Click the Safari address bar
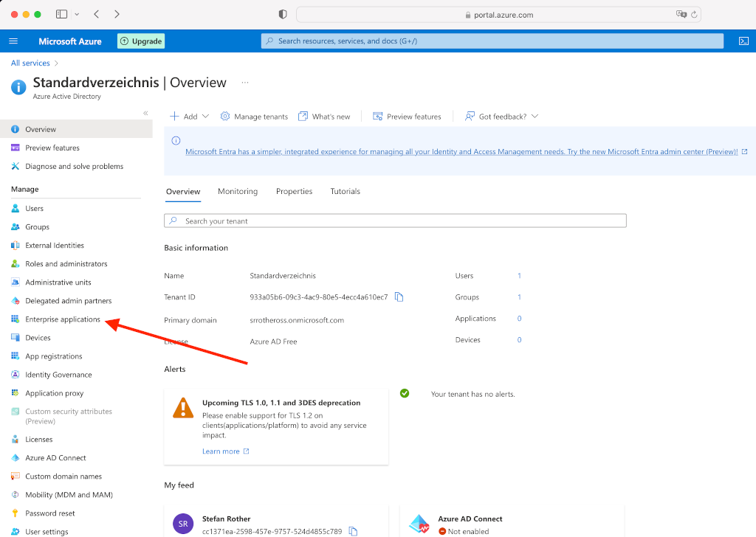This screenshot has height=537, width=756. tap(498, 15)
